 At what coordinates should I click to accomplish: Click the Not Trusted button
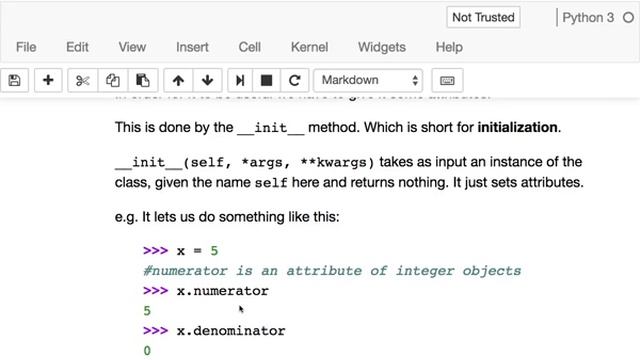click(483, 18)
